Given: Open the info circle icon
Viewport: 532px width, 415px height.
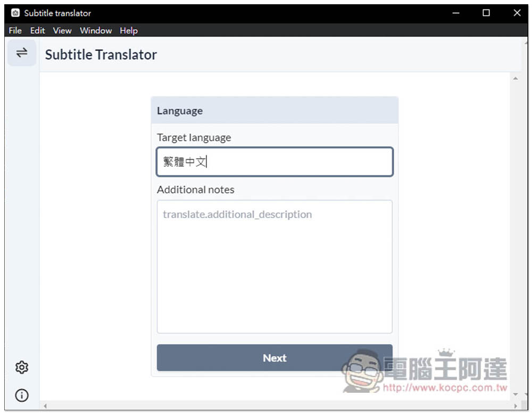Looking at the screenshot, I should [22, 395].
